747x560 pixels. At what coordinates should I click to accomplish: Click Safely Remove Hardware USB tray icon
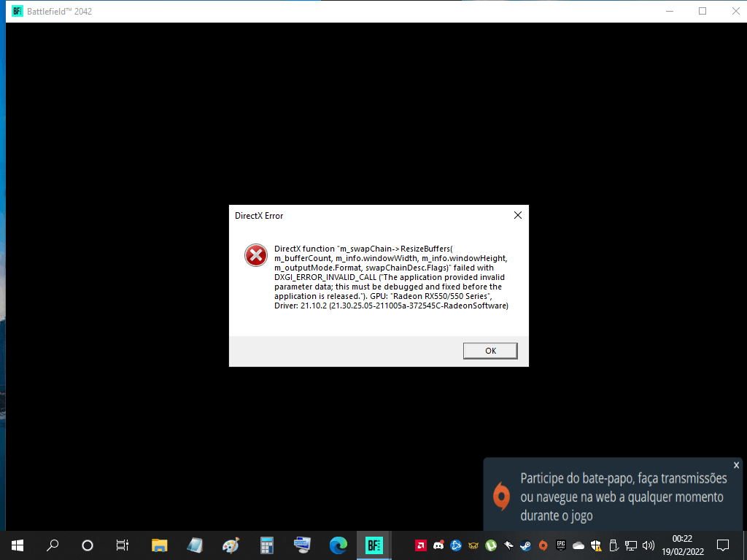[x=614, y=545]
